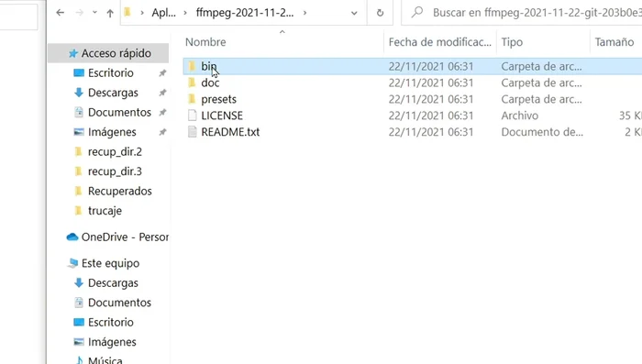Click the 'doc' folder name
This screenshot has width=642, height=364.
pyautogui.click(x=210, y=83)
